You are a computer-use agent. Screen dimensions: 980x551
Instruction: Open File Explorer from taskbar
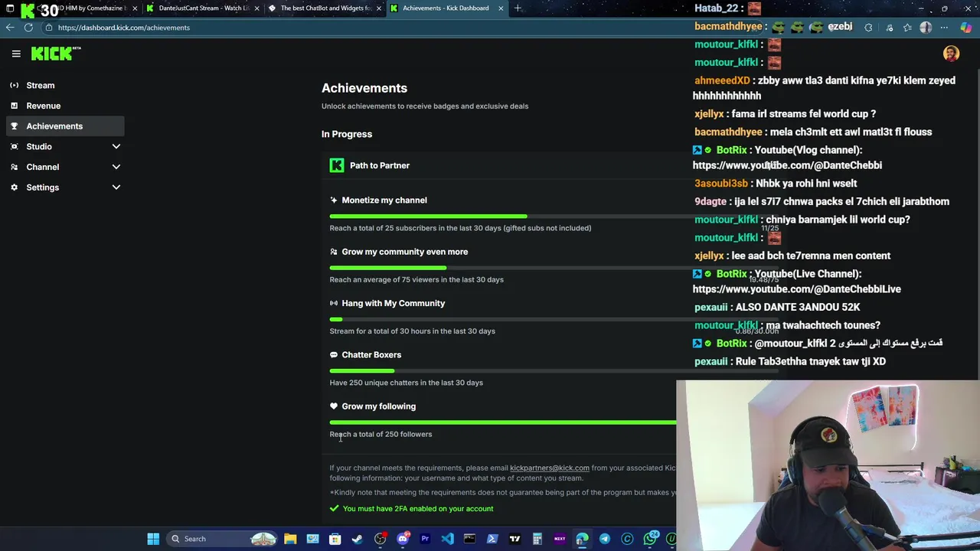click(290, 539)
